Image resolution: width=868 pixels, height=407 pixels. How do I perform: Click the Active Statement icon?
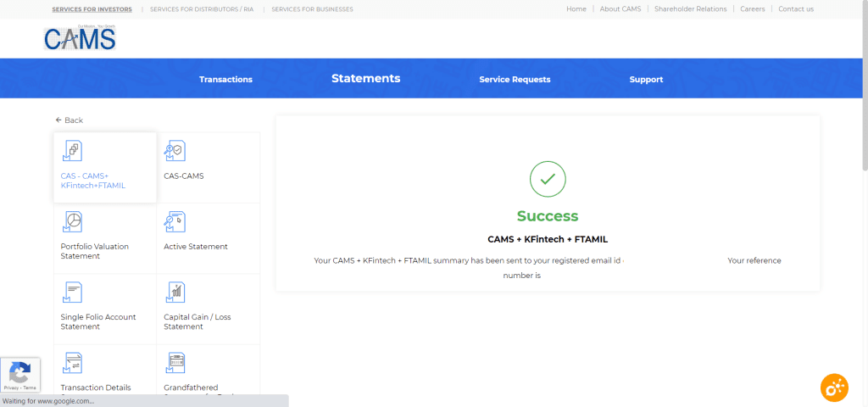(175, 222)
